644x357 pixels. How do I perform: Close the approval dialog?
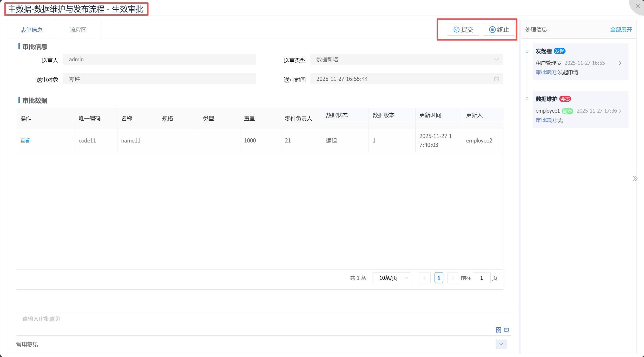click(x=638, y=6)
